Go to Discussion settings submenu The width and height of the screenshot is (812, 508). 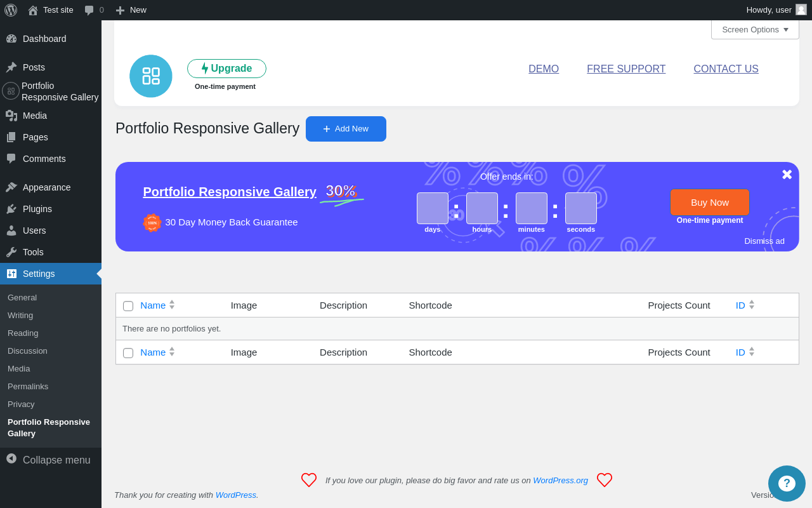point(27,351)
